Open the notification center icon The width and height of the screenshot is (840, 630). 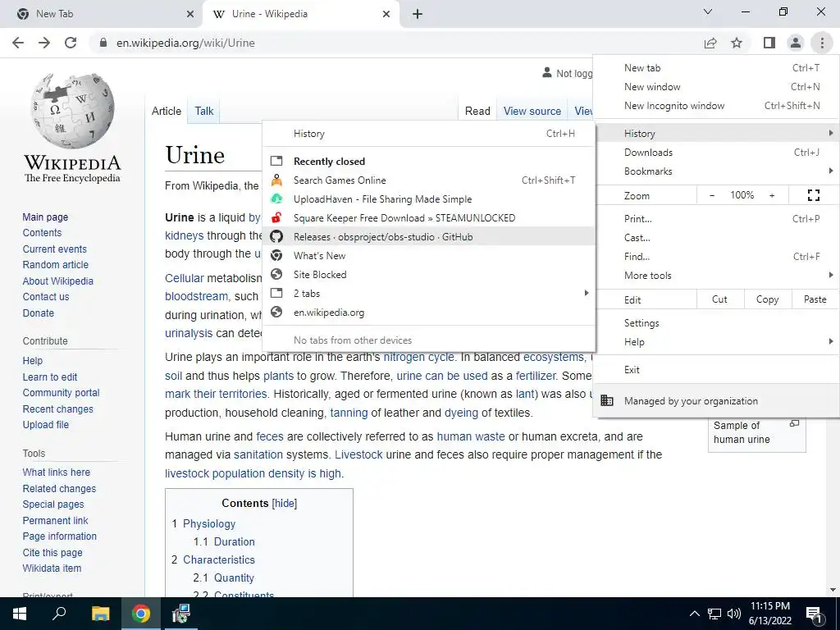(815, 614)
